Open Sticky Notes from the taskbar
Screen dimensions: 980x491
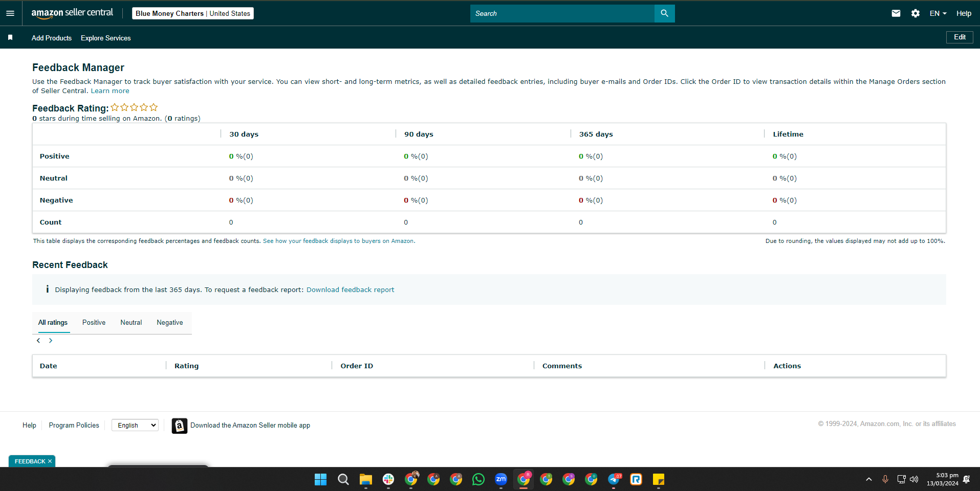click(659, 479)
